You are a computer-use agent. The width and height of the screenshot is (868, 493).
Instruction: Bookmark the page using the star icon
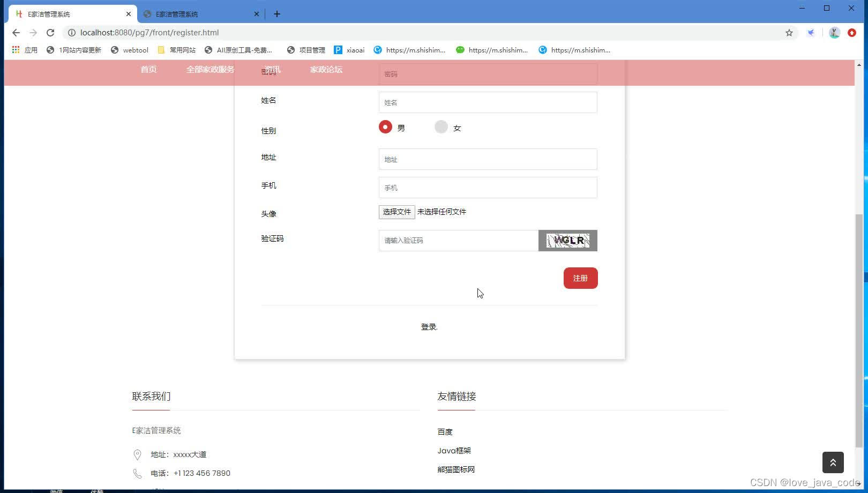[789, 32]
